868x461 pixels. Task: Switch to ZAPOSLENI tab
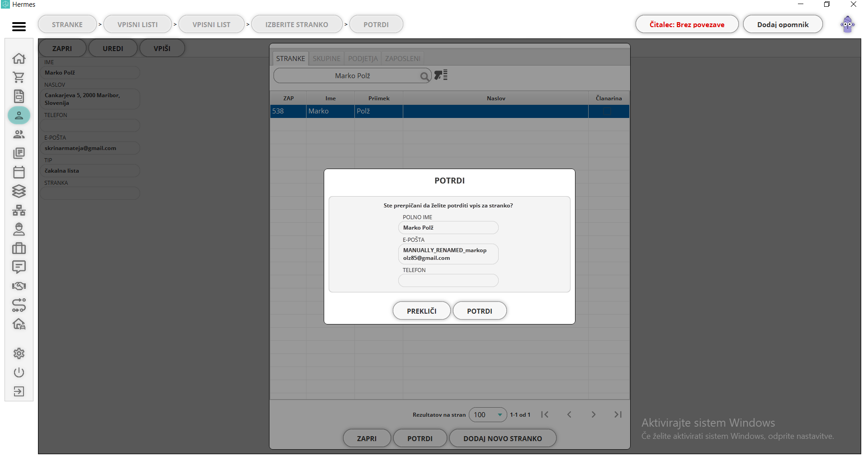click(403, 59)
